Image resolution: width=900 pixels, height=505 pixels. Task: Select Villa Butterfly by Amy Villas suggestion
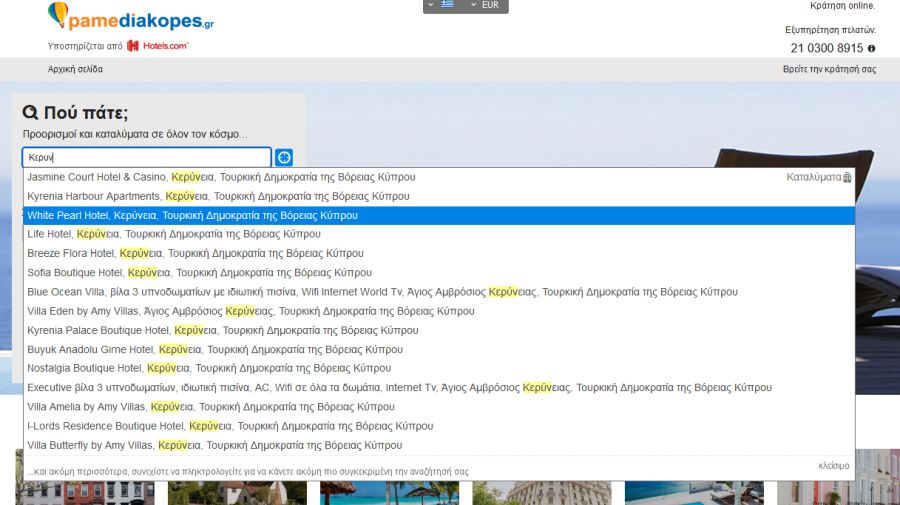(x=439, y=445)
